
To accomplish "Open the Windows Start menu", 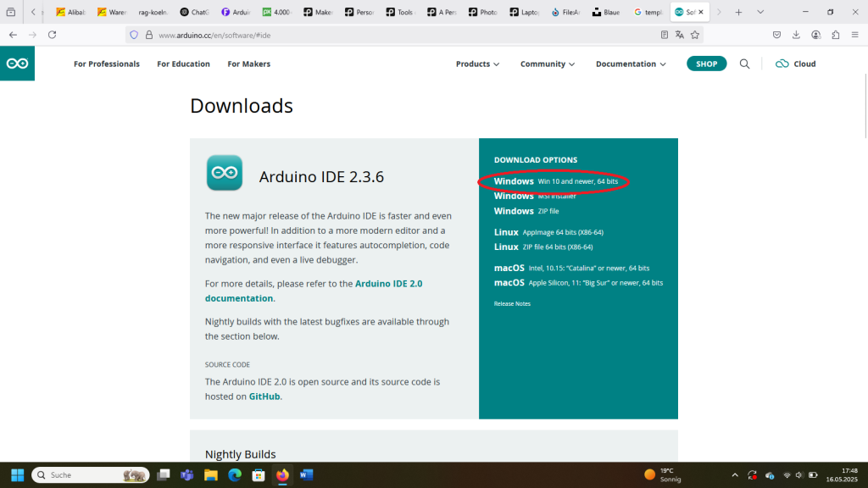I will pyautogui.click(x=18, y=475).
